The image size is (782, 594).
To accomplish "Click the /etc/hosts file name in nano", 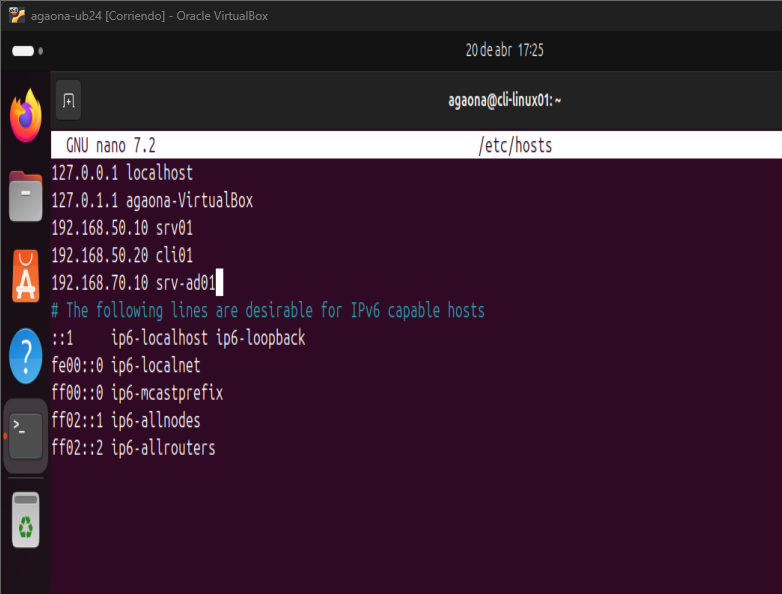I will (x=515, y=146).
